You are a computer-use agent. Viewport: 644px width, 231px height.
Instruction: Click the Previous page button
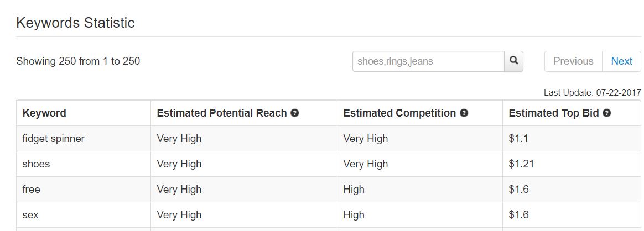tap(573, 61)
